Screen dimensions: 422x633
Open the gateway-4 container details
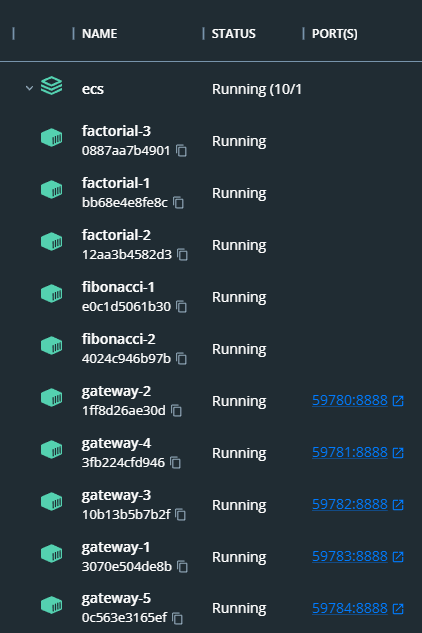[116, 443]
